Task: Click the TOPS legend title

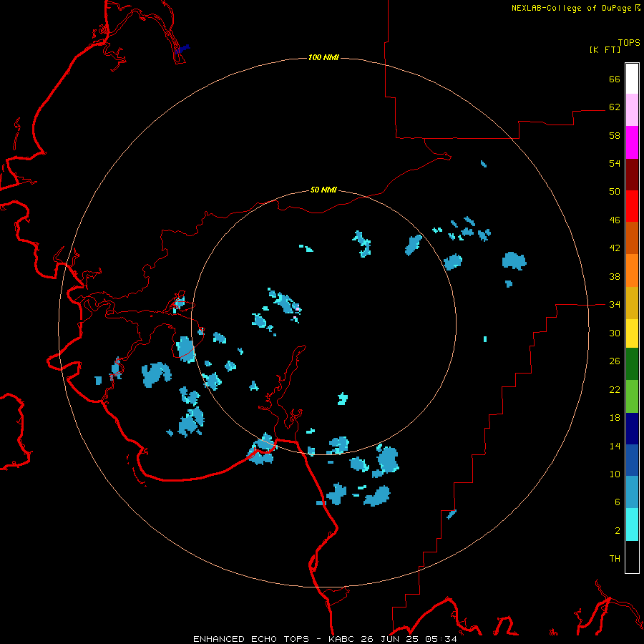Action: [629, 42]
